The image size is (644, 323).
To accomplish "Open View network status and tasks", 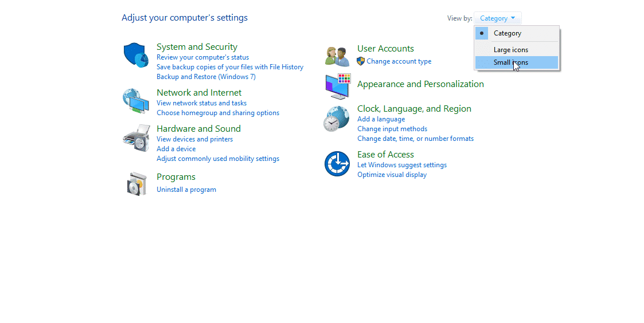I will tap(201, 103).
